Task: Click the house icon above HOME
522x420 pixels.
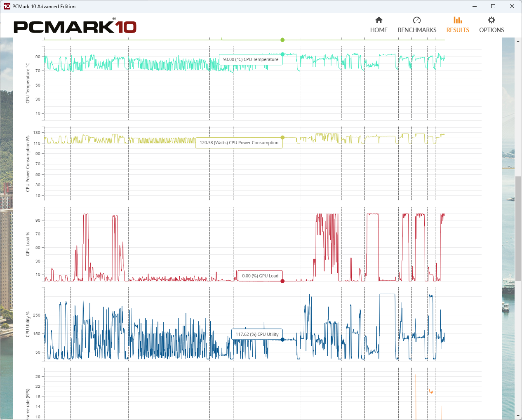Action: (x=379, y=20)
